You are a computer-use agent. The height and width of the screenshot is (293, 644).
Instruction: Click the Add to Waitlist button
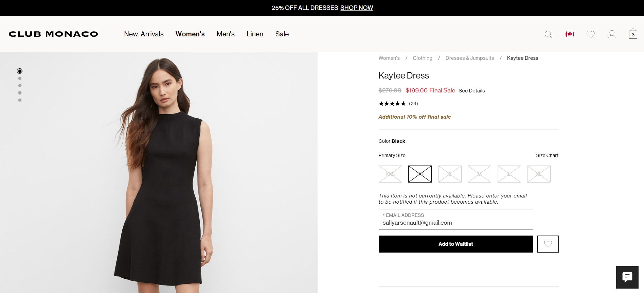tap(455, 244)
